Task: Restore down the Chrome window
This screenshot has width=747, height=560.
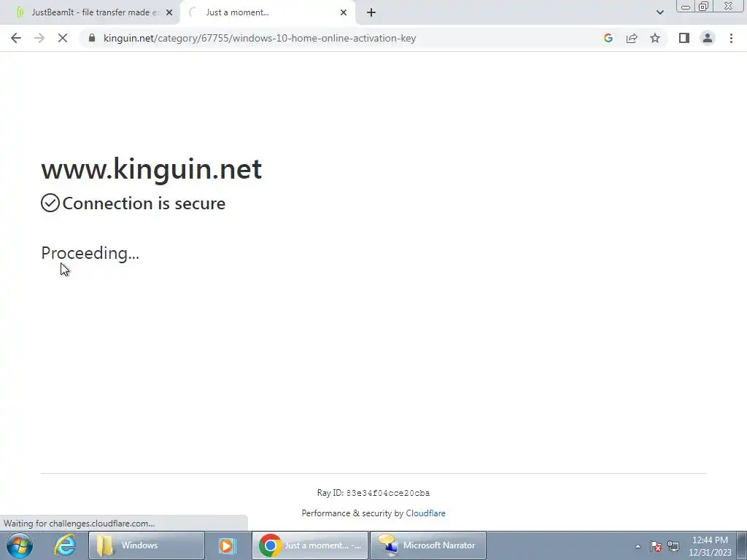Action: coord(704,7)
